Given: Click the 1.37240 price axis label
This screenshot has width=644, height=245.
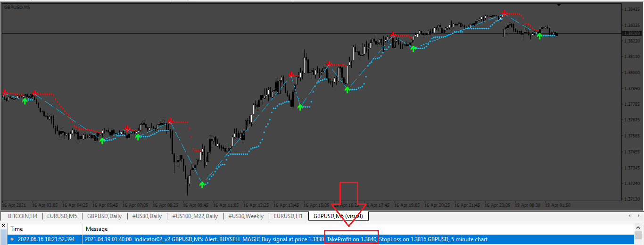Looking at the screenshot, I should (x=631, y=183).
